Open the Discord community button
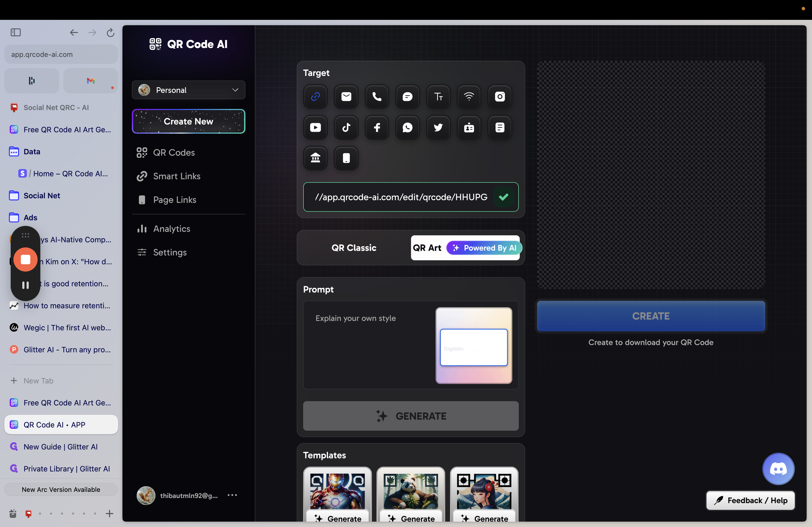 (778, 469)
